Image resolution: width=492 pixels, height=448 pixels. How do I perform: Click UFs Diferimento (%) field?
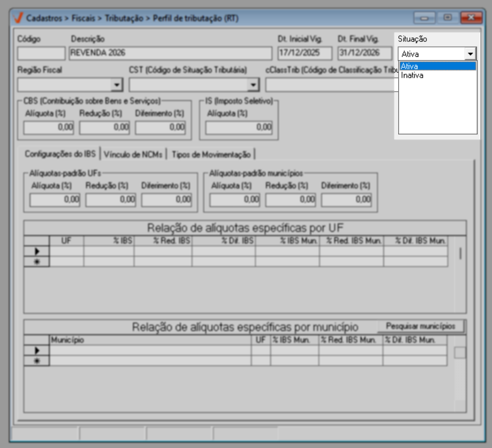(167, 200)
